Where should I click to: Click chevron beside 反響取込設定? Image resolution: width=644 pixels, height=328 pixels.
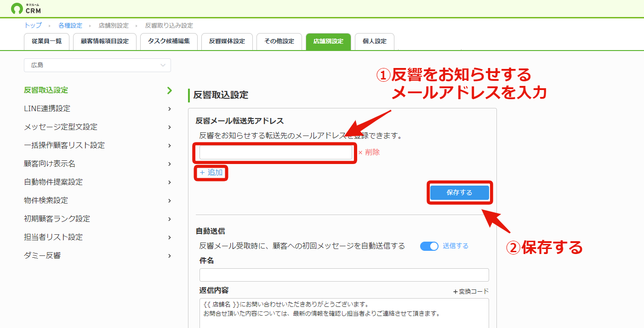tap(170, 90)
